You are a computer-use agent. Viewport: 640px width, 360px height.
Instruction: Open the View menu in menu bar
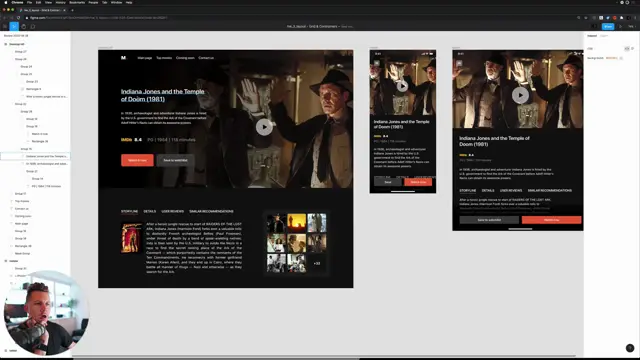click(x=48, y=2)
